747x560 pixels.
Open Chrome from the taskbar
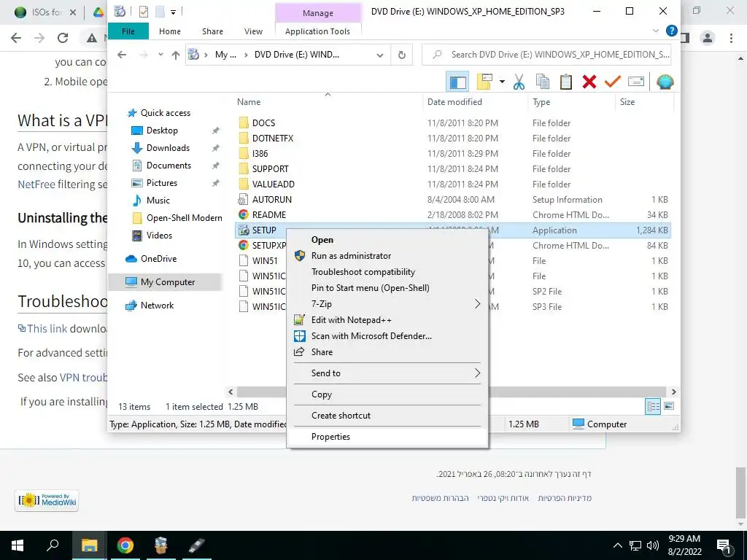click(x=125, y=545)
